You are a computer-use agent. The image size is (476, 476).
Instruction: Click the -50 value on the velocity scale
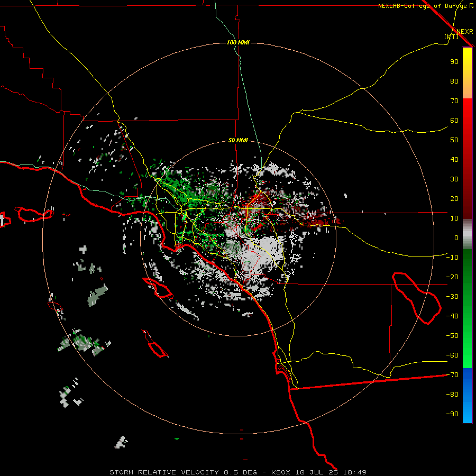point(452,336)
